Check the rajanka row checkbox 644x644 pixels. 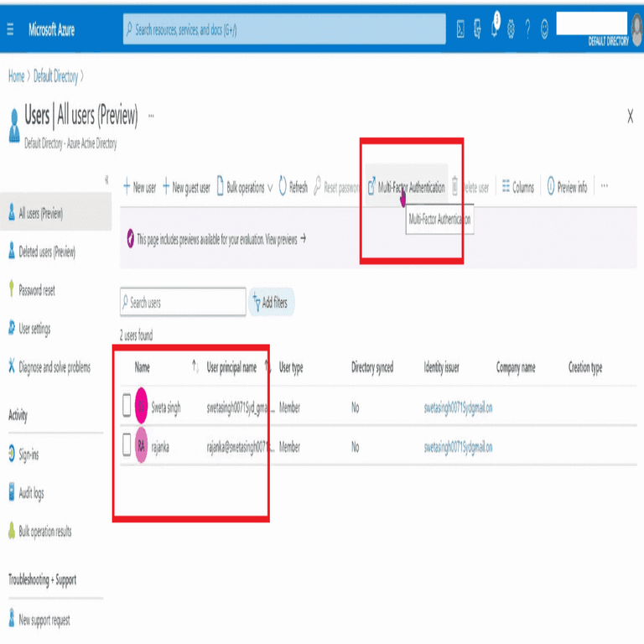[x=127, y=444]
